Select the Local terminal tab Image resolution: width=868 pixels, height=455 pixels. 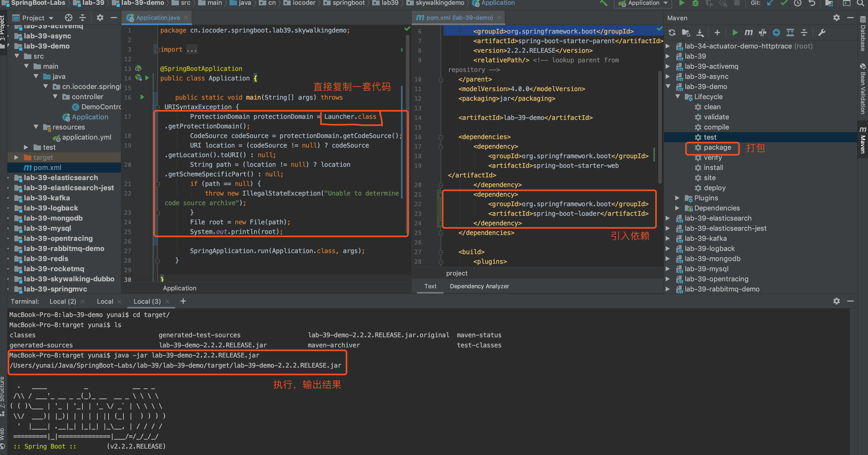pos(105,301)
